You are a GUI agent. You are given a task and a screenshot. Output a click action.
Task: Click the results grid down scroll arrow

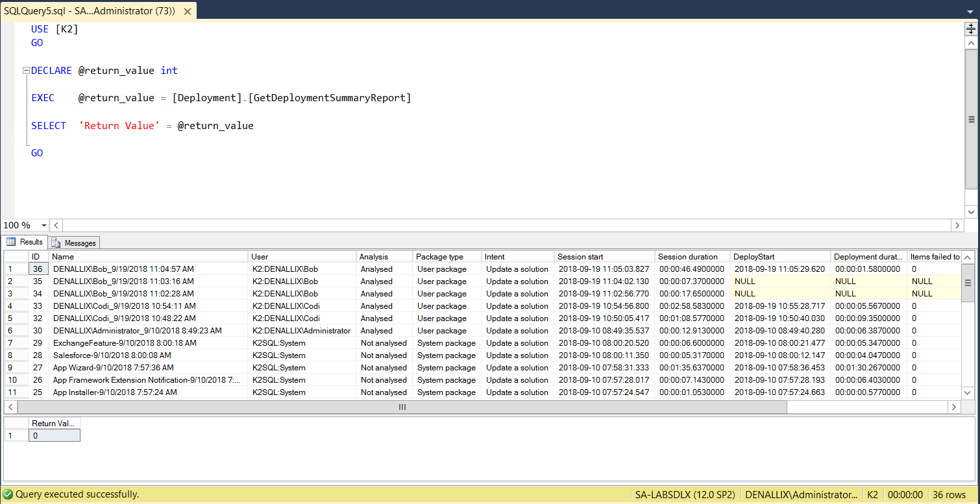(x=967, y=392)
